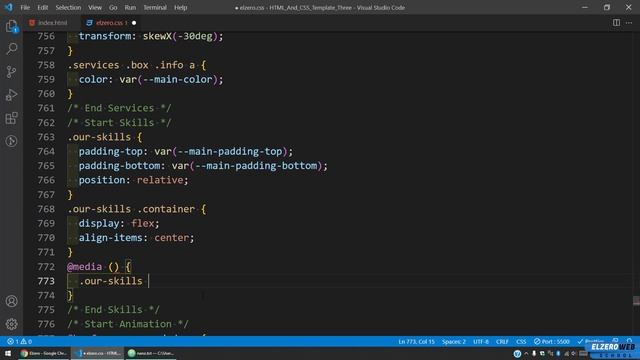The image size is (640, 360).
Task: Open the Run and Debug view
Action: 11,95
